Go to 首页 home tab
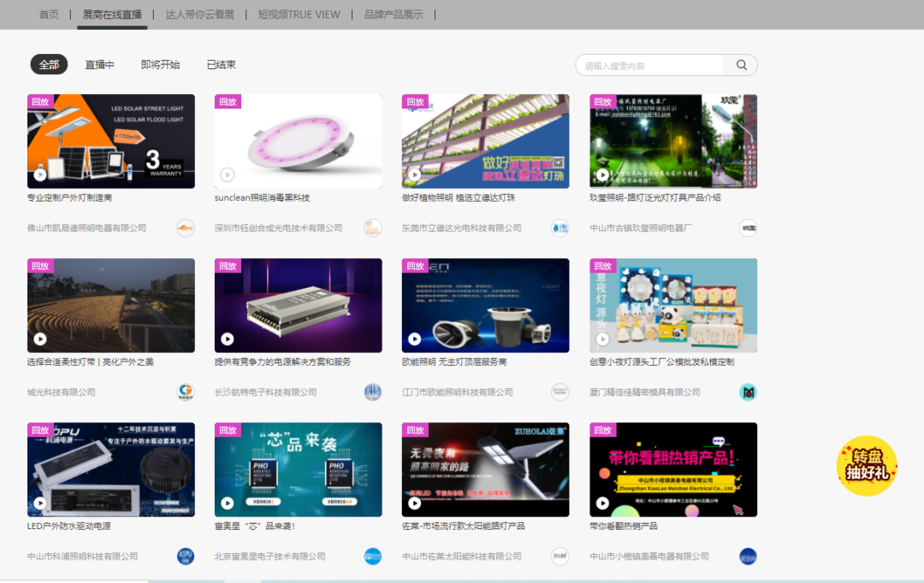924x583 pixels. pos(50,15)
